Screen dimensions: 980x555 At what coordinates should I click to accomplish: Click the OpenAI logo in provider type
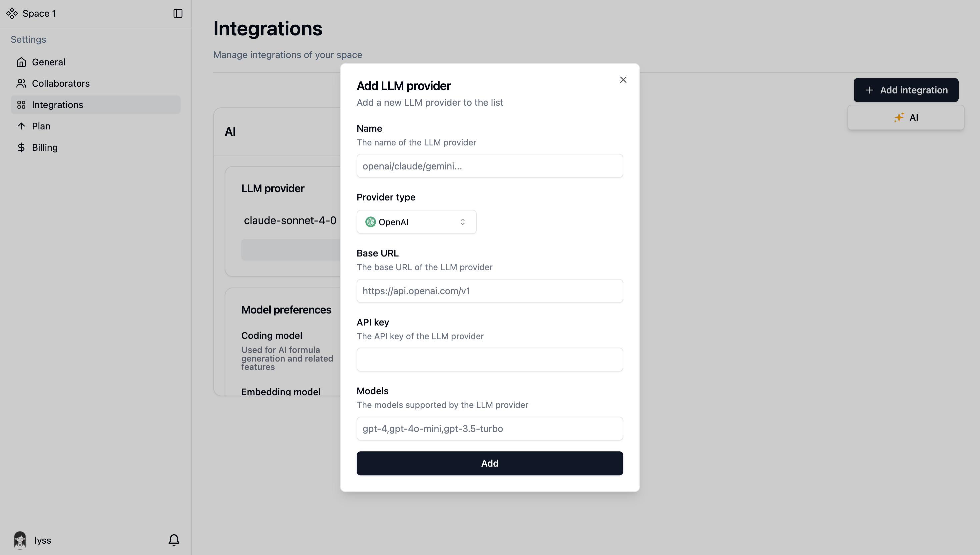tap(370, 222)
